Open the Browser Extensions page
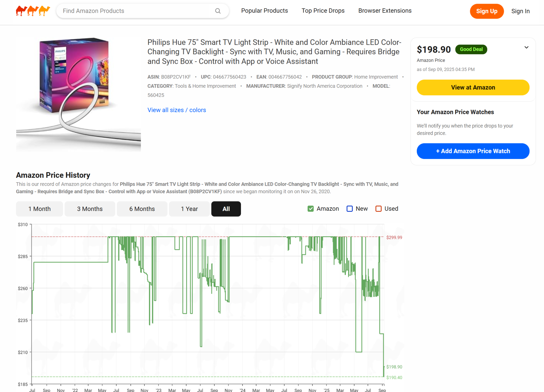 point(385,11)
